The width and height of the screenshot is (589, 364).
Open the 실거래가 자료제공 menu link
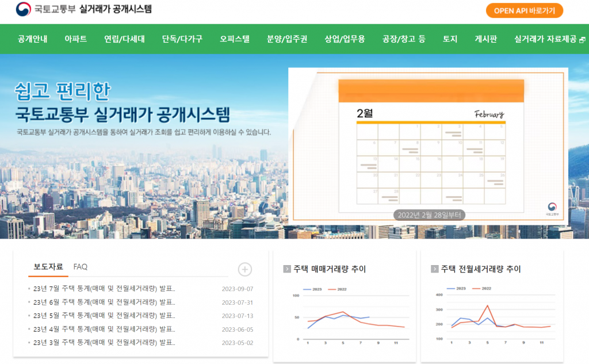point(545,39)
